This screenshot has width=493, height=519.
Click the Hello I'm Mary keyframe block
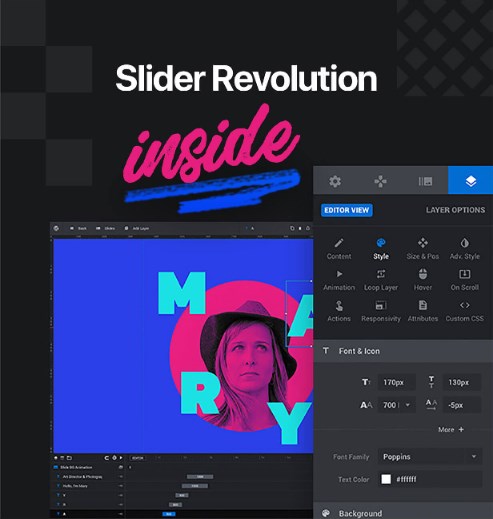[x=195, y=486]
